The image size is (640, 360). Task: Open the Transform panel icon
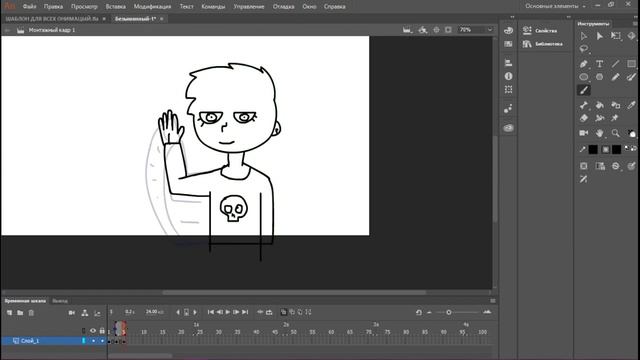[x=508, y=89]
